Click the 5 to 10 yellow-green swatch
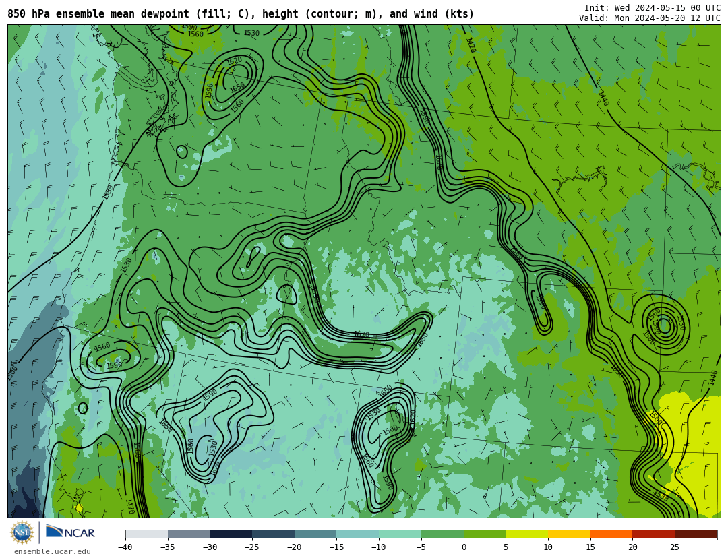This screenshot has width=728, height=560. tap(527, 534)
